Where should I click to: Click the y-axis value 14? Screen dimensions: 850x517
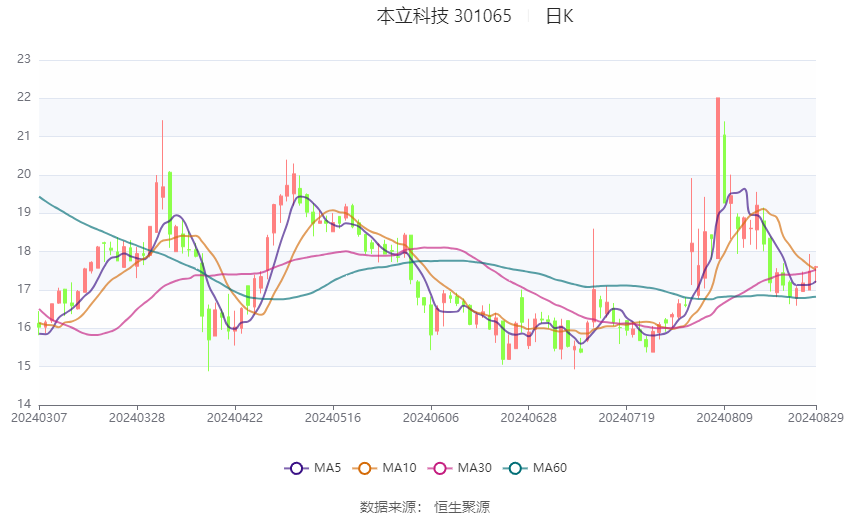pyautogui.click(x=24, y=404)
